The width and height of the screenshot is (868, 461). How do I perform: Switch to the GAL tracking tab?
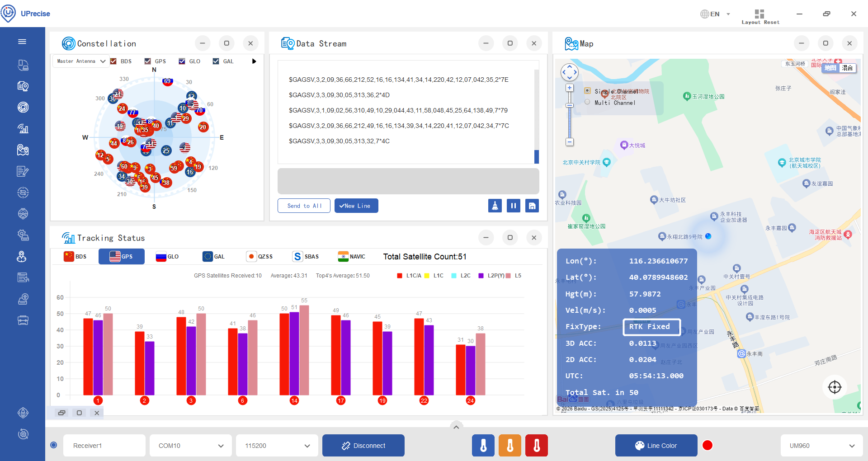pos(214,257)
